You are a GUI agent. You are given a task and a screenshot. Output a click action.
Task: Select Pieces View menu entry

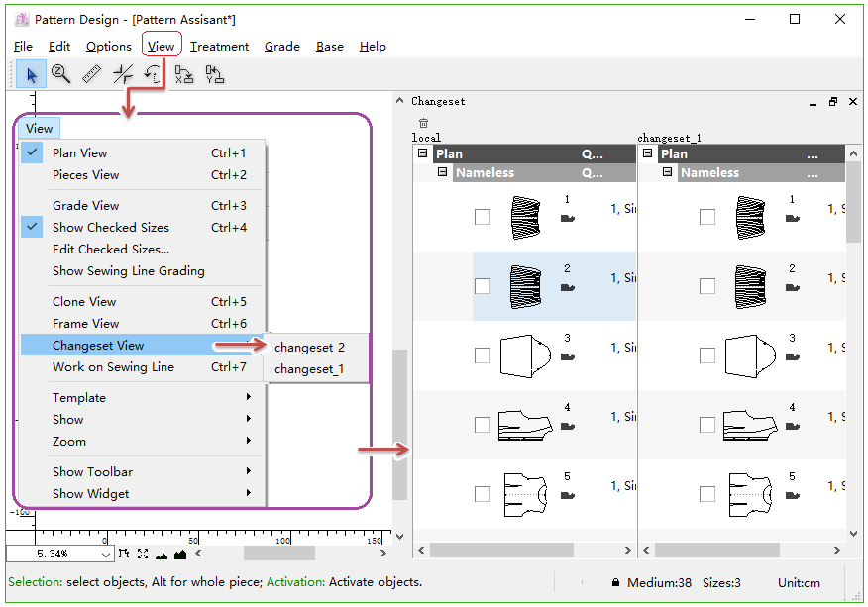tap(85, 175)
